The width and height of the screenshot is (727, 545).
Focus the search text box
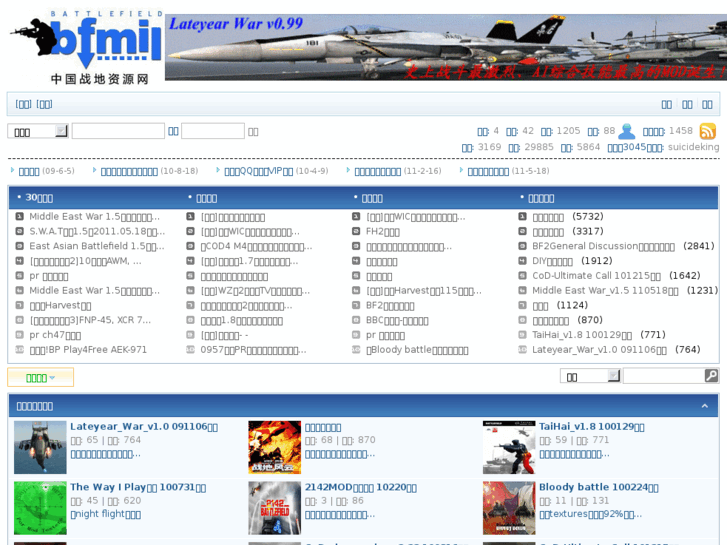pyautogui.click(x=663, y=376)
